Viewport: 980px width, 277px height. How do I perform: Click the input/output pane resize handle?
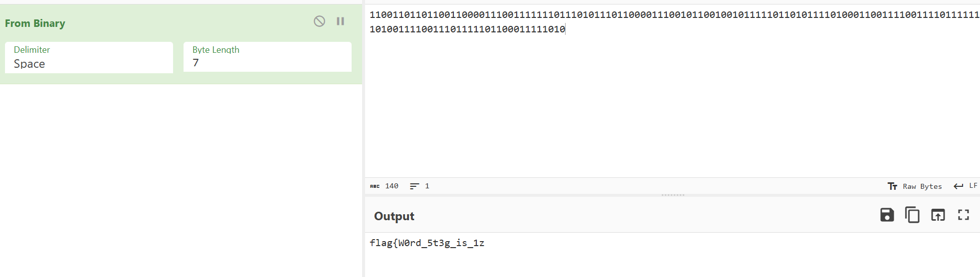[x=672, y=195]
